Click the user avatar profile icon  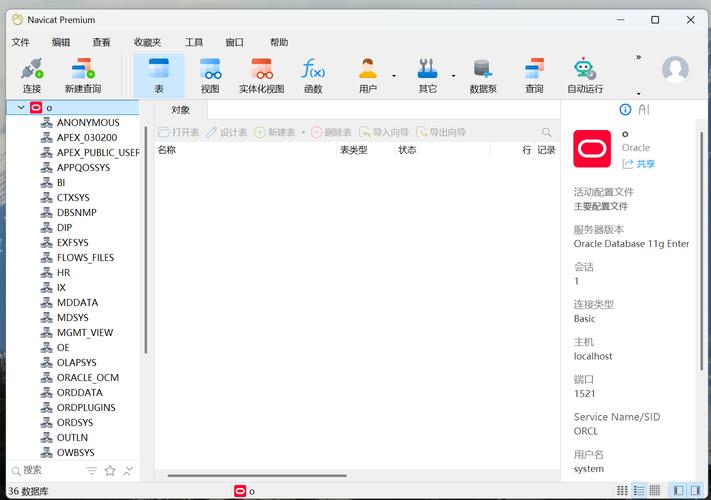tap(675, 69)
